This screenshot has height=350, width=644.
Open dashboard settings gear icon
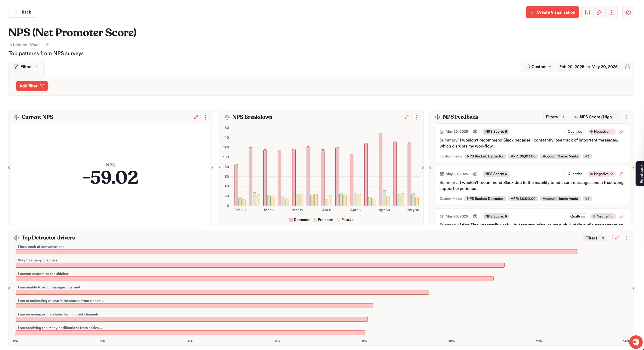[628, 12]
